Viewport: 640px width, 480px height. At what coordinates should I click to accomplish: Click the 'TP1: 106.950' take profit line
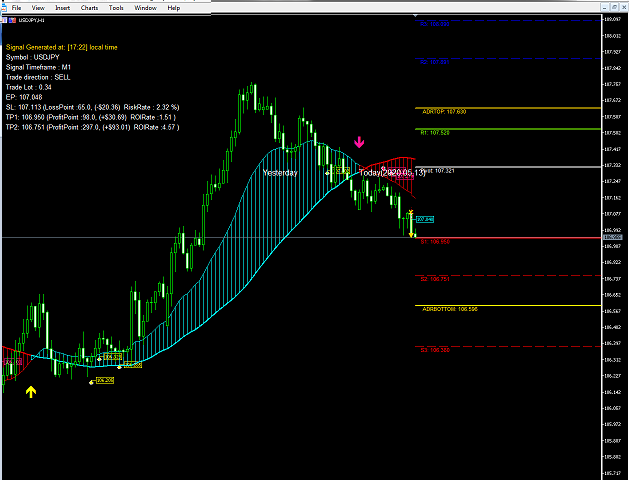(91, 117)
